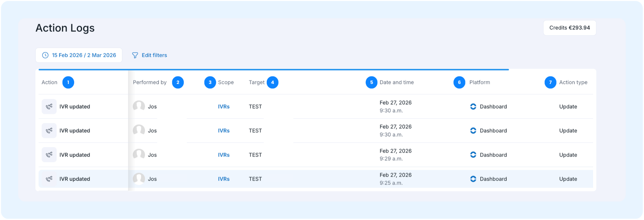Click the IVR phone icon in first row
644x220 pixels.
click(49, 106)
